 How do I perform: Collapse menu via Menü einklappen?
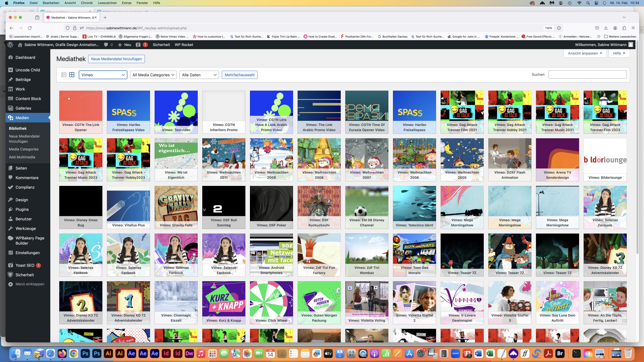(x=27, y=284)
